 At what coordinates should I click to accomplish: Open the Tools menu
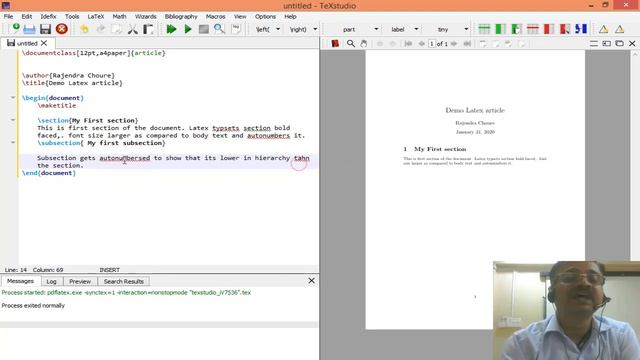pos(72,16)
